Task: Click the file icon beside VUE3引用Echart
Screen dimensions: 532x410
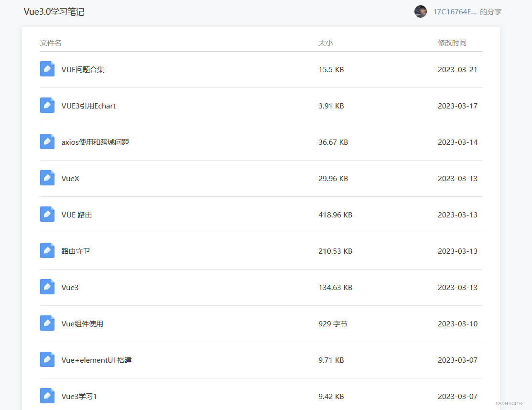Action: click(x=47, y=105)
